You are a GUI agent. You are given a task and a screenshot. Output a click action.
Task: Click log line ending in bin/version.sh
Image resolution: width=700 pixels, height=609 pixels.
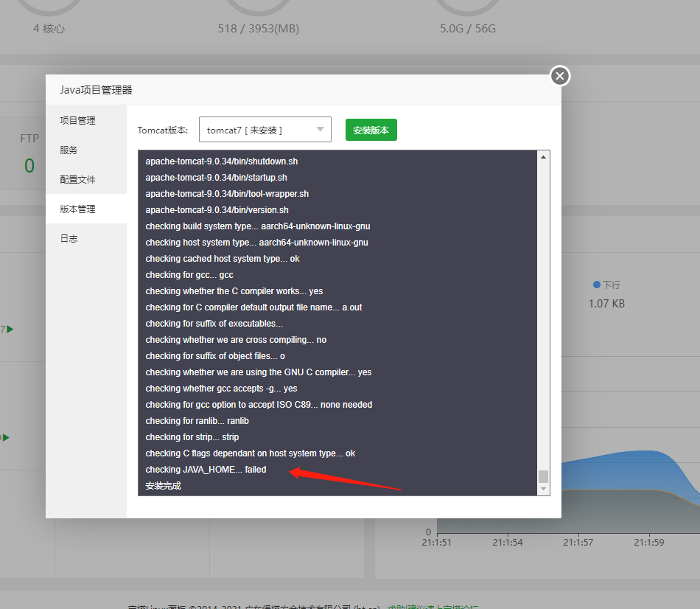click(217, 210)
